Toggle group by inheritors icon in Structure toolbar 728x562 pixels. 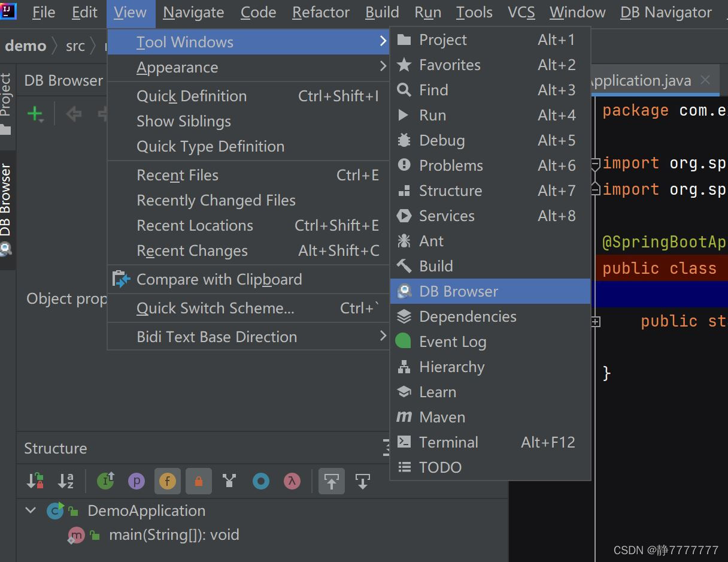click(x=229, y=481)
